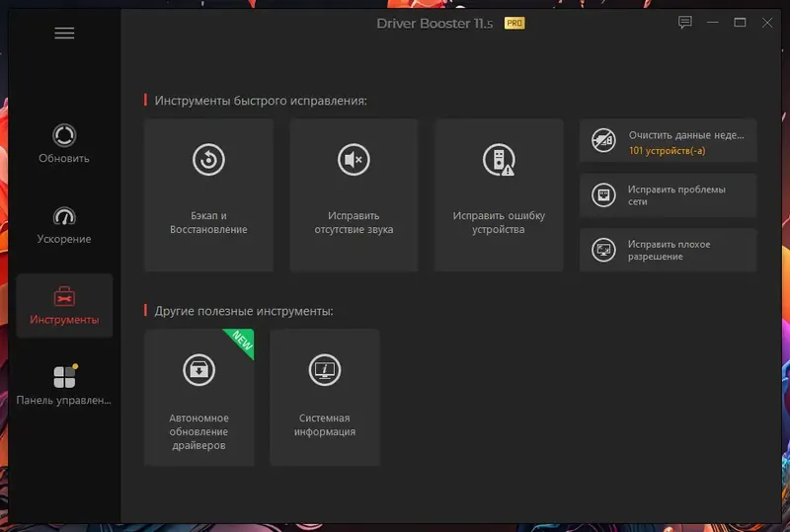Switch to the Ускорение tab label
Image resolution: width=790 pixels, height=532 pixels.
(x=64, y=239)
